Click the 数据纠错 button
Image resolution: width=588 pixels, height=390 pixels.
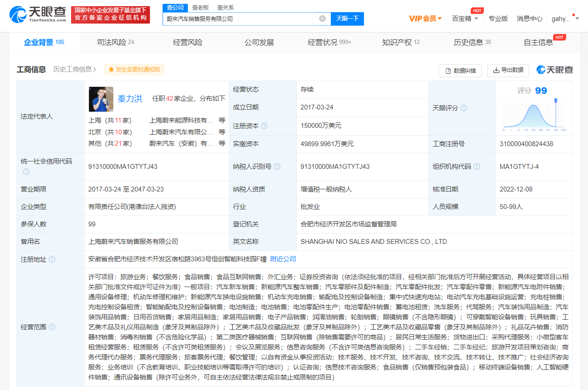pyautogui.click(x=460, y=71)
